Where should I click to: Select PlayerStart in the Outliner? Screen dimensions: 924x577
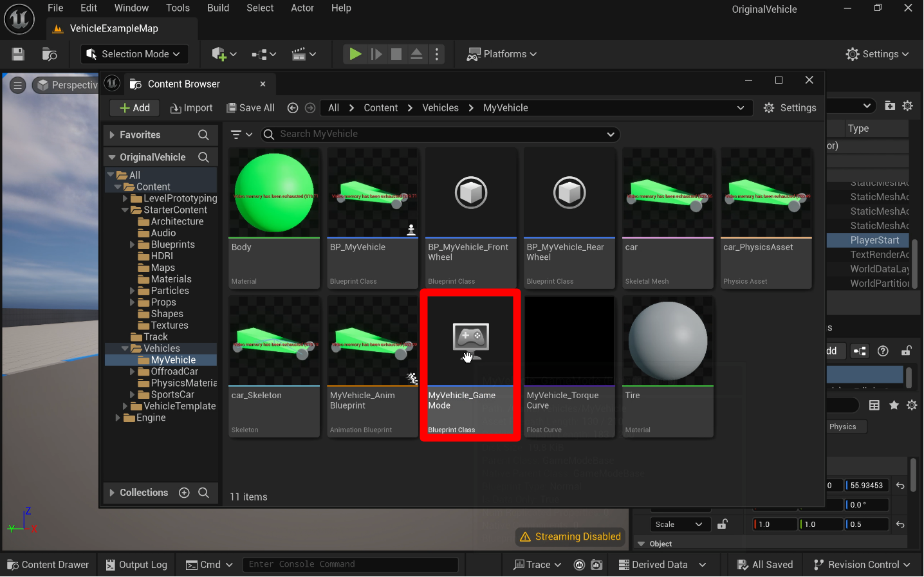(874, 240)
